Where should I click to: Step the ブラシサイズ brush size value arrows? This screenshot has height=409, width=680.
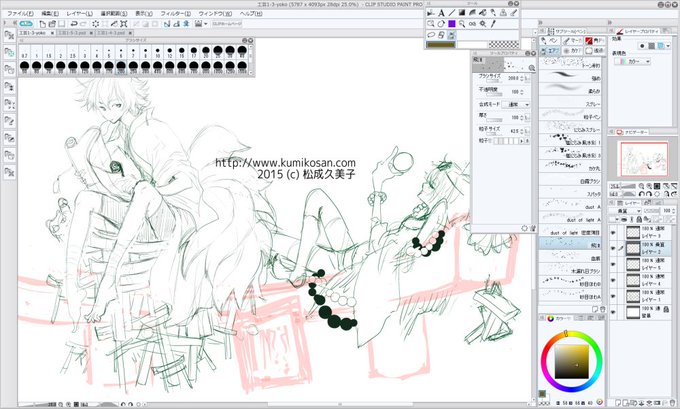521,79
